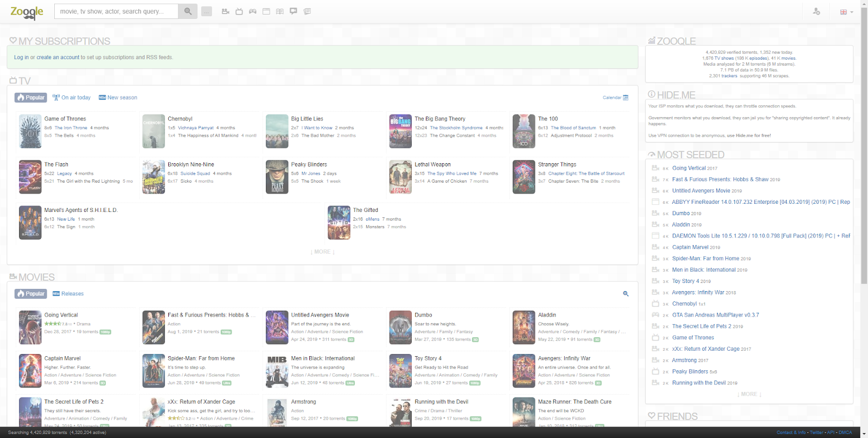The width and height of the screenshot is (868, 438).
Task: Open xXx: Return of Xander Cage in Most Seeded
Action: (706, 349)
